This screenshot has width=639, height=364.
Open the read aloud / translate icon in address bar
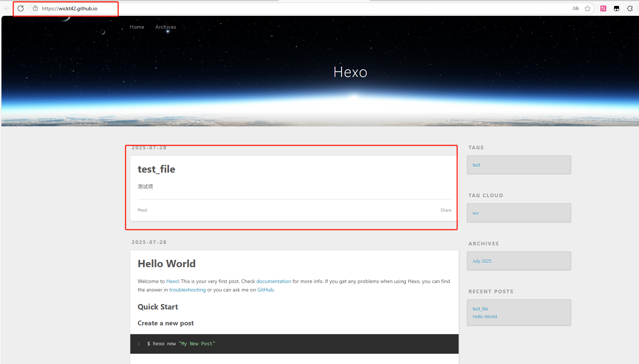click(x=576, y=8)
